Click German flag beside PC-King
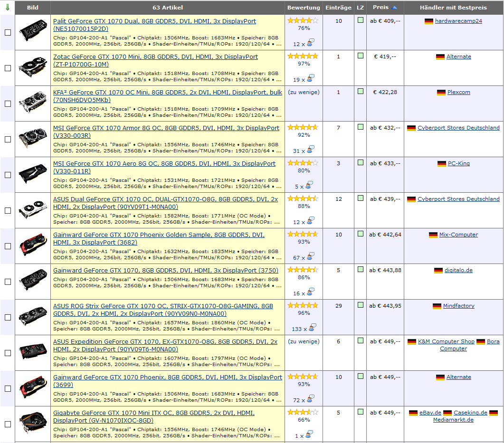The width and height of the screenshot is (504, 443). [442, 164]
